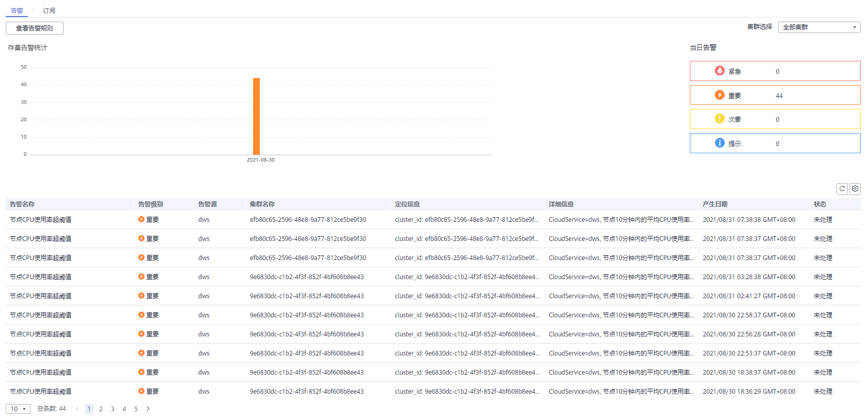Select the 提示 alarm card showing 0
This screenshot has width=868, height=420.
click(775, 143)
